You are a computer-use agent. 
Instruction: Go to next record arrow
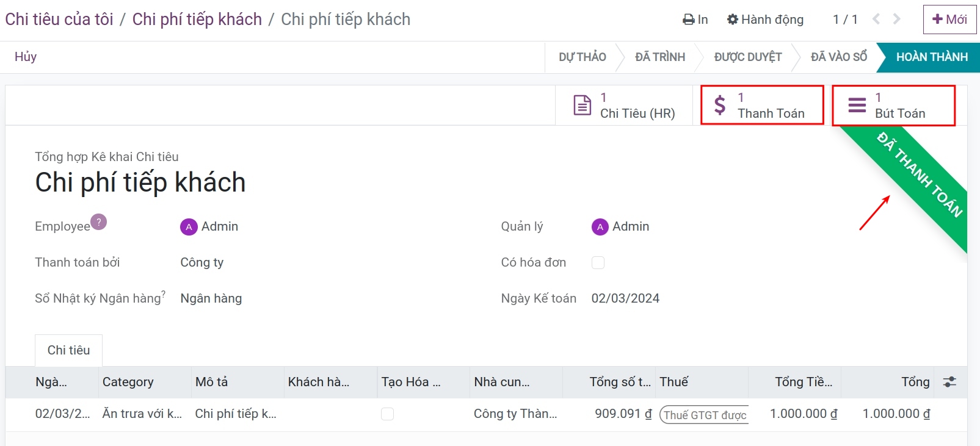tap(896, 19)
